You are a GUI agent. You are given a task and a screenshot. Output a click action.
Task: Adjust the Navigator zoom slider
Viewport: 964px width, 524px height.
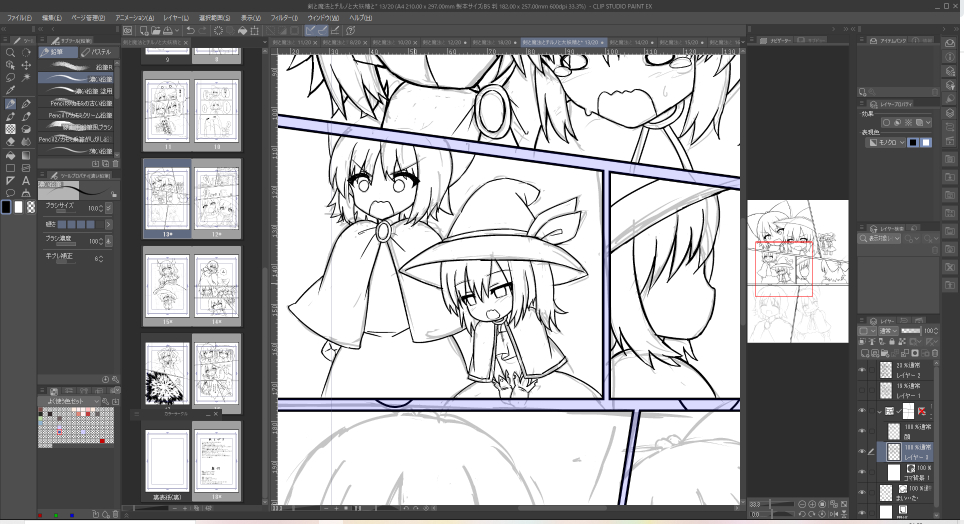pos(779,504)
